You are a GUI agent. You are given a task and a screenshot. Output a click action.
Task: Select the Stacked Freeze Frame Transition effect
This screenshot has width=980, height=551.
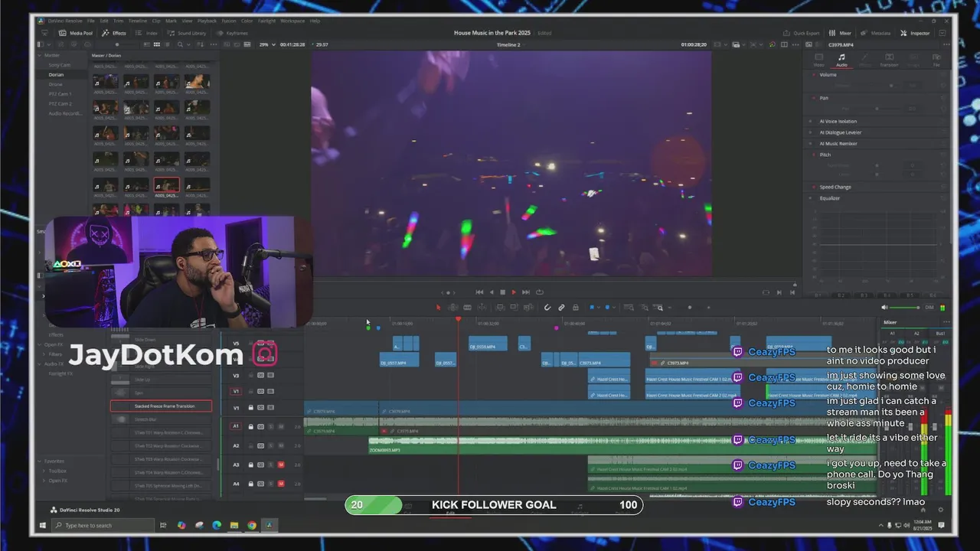(x=161, y=406)
